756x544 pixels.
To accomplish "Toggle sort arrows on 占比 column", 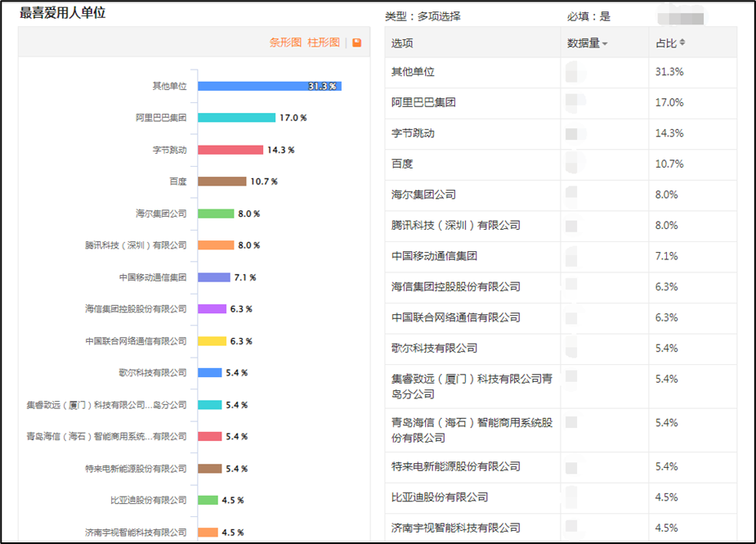I will pyautogui.click(x=682, y=43).
